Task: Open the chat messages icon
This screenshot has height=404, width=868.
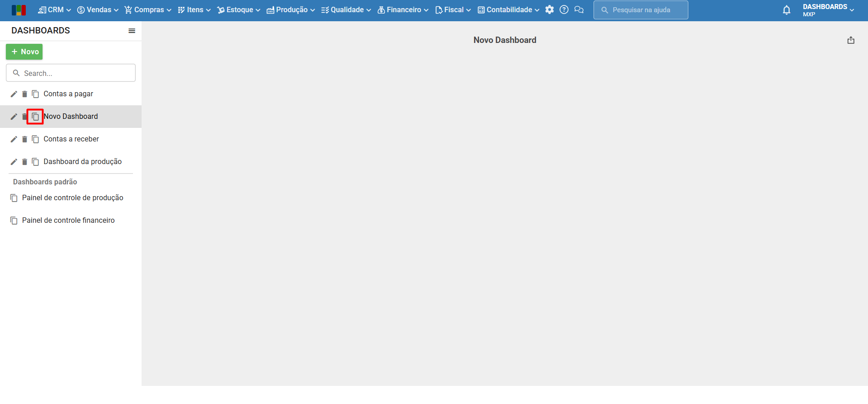Action: coord(579,9)
